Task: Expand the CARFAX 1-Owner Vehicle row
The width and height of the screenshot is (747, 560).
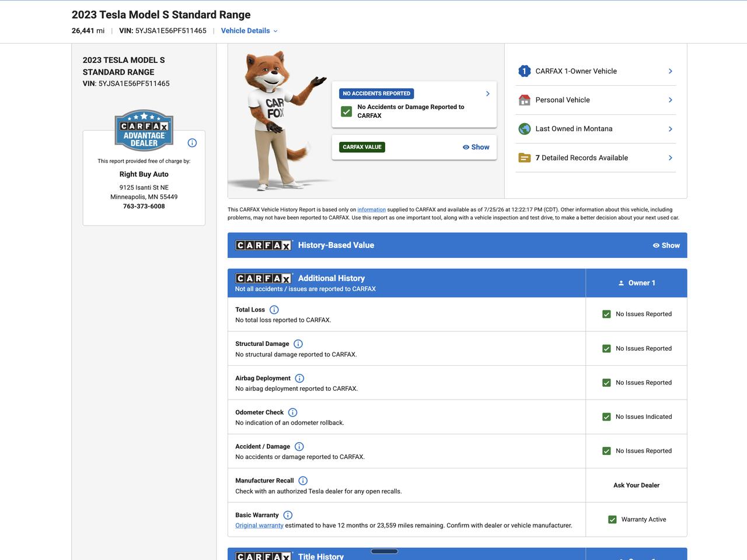Action: pos(595,71)
